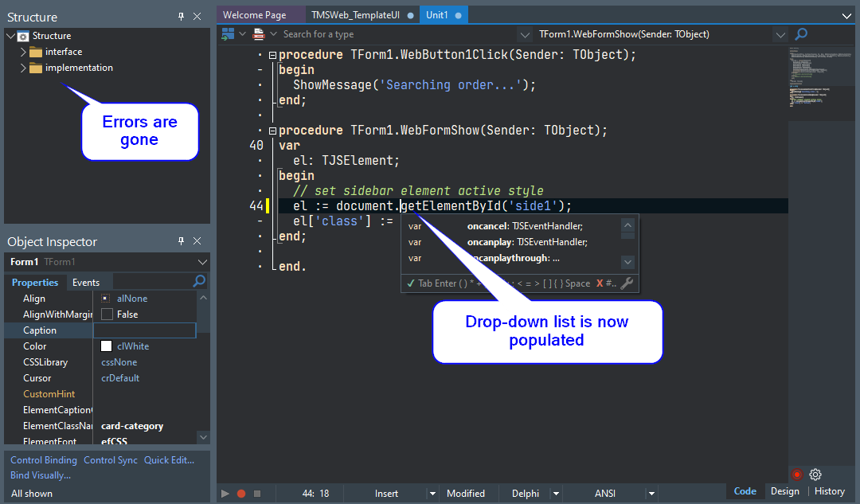860x504 pixels.
Task: Open the Delphi language dropdown arrow
Action: [556, 494]
